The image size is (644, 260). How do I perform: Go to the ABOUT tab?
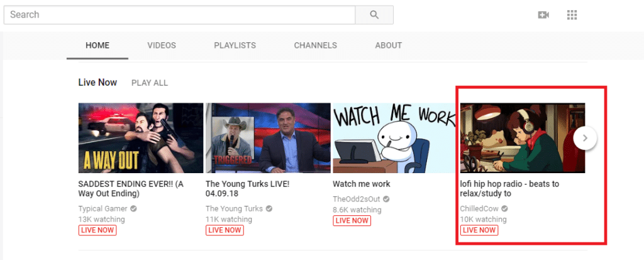389,45
